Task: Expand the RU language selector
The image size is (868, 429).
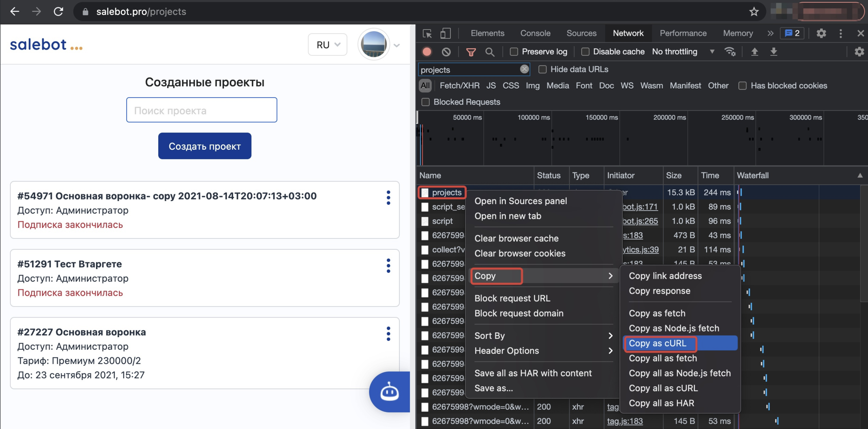Action: tap(327, 45)
